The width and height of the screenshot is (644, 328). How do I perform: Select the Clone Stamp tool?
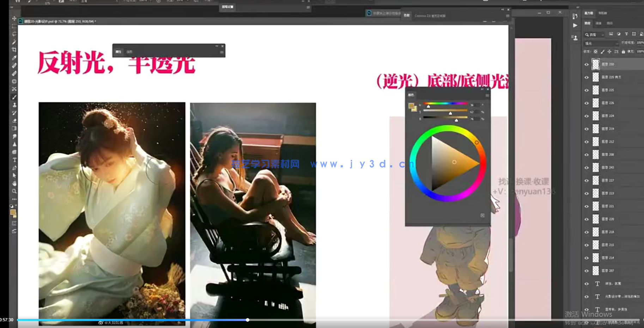pyautogui.click(x=14, y=105)
